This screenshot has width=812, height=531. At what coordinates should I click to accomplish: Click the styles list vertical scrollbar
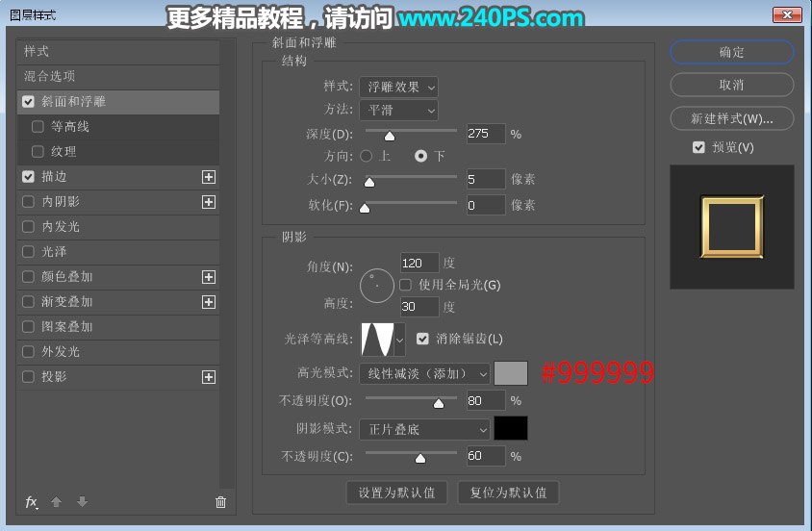coord(227,264)
